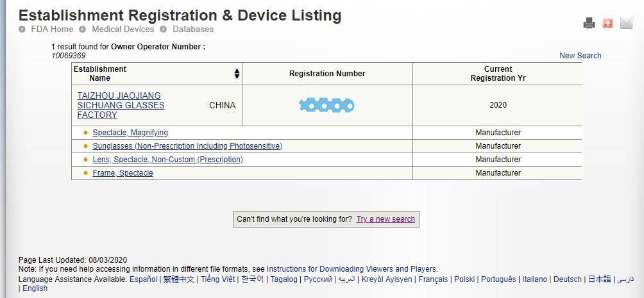Open Spectacle, Magnifying device listing
This screenshot has width=644, height=298.
pos(130,133)
